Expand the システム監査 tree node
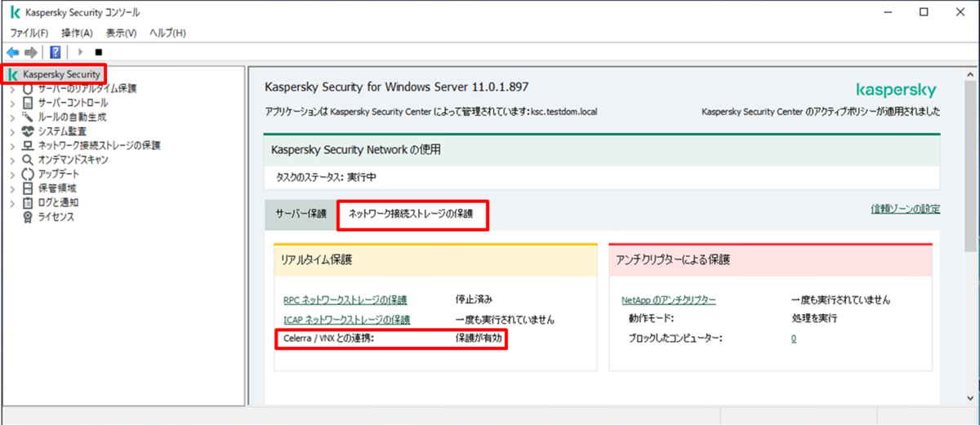Image resolution: width=980 pixels, height=425 pixels. point(12,131)
